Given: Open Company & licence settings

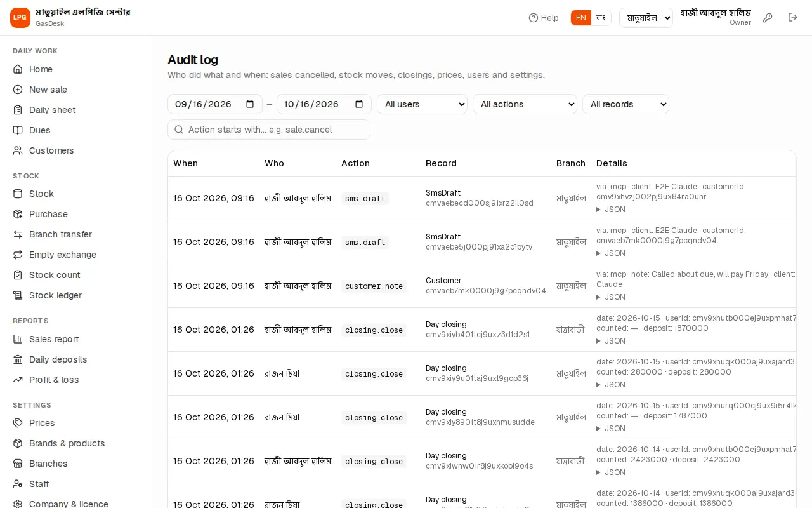Looking at the screenshot, I should click(x=76, y=502).
